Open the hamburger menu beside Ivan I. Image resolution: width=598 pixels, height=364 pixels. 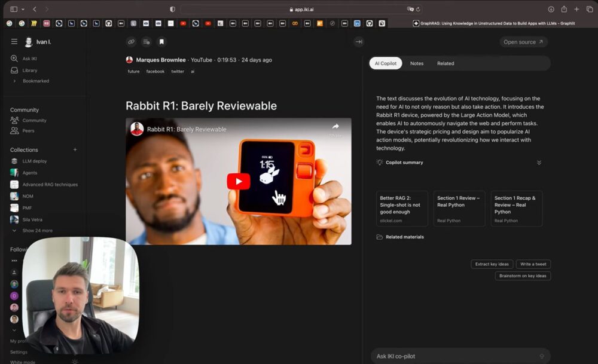coord(14,42)
